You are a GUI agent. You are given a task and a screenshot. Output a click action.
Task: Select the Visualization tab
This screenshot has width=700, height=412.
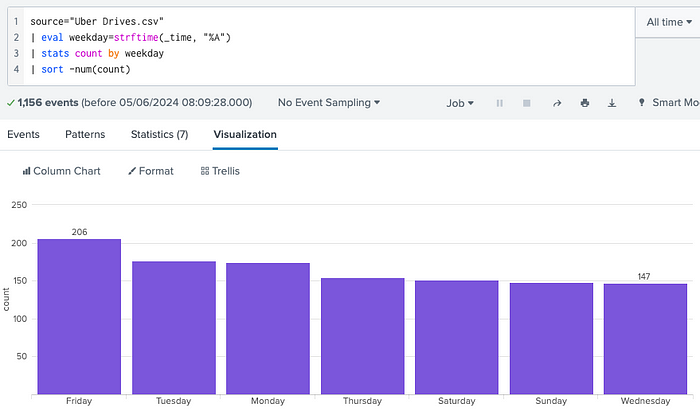click(245, 134)
